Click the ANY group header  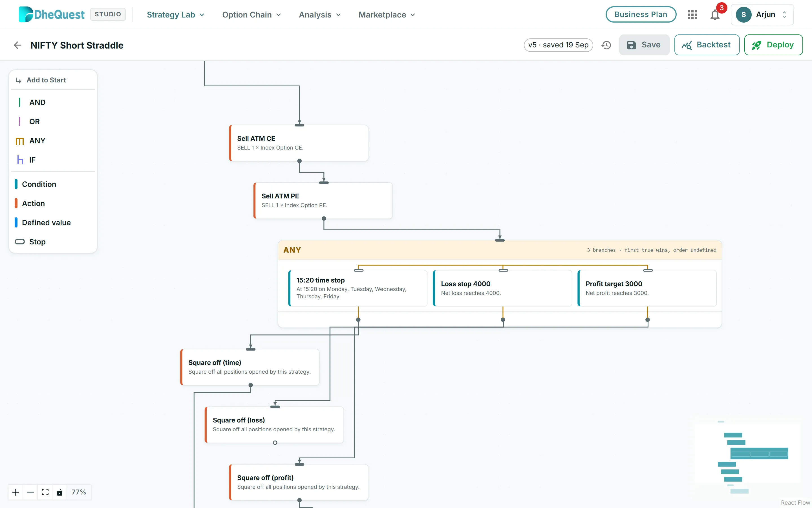(500, 250)
